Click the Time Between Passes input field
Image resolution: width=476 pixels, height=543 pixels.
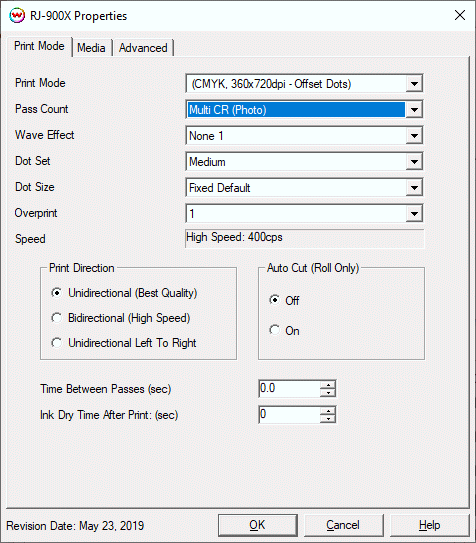click(x=289, y=389)
